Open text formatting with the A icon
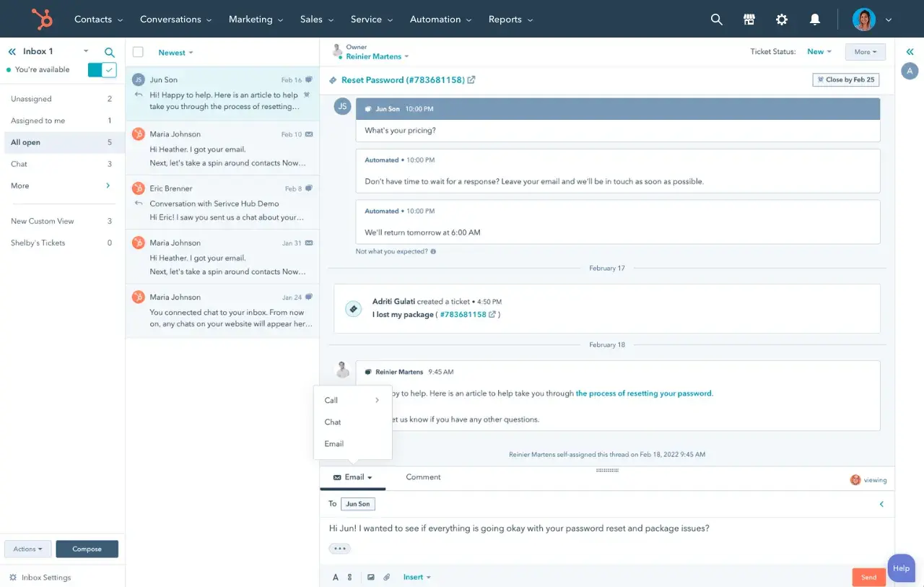 [336, 576]
